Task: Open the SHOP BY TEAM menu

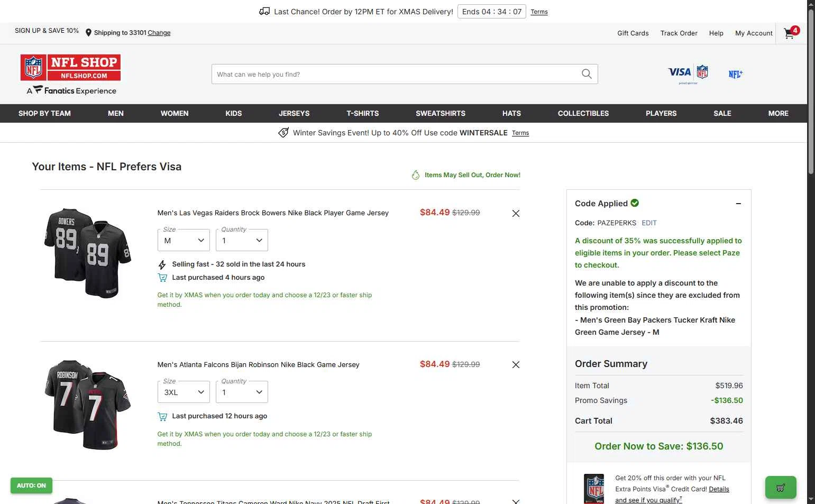Action: pyautogui.click(x=44, y=113)
